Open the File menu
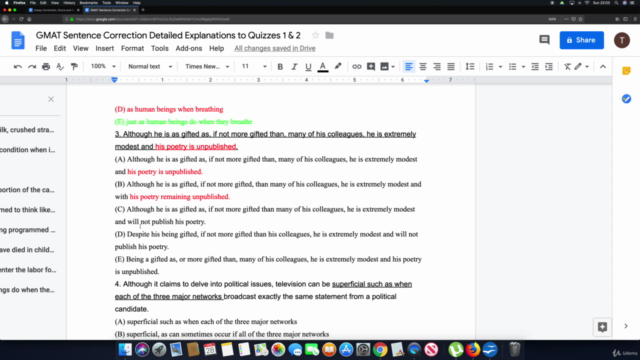This screenshot has width=640, height=360. [41, 48]
